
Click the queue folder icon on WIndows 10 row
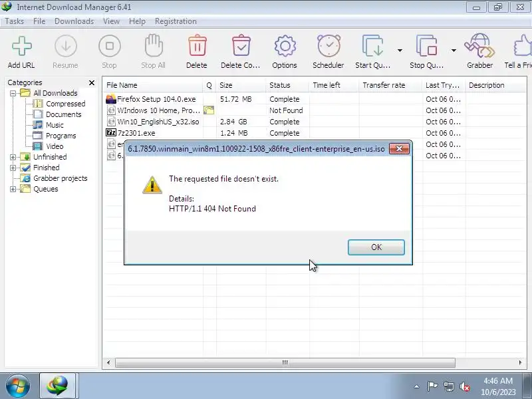pos(209,110)
